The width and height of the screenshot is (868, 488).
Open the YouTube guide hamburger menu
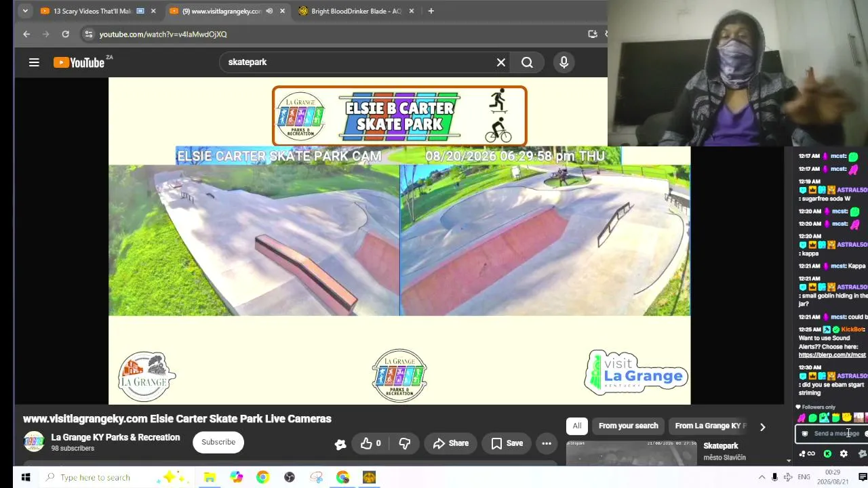tap(34, 62)
